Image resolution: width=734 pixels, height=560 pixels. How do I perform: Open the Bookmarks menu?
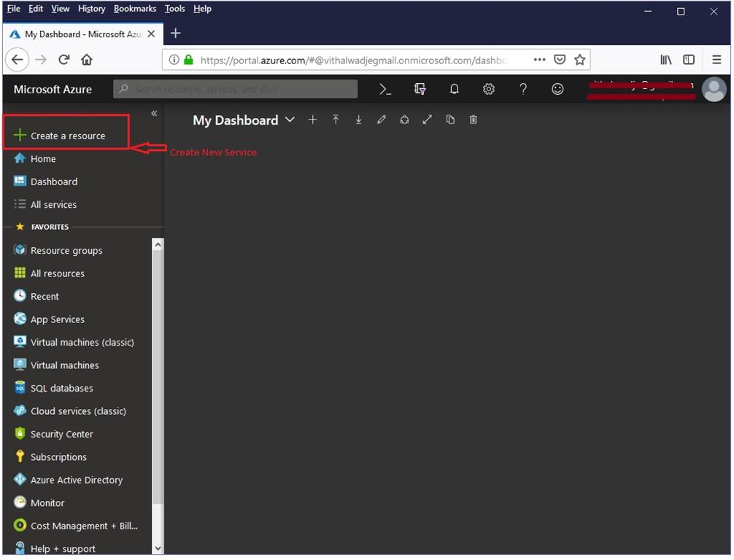(x=135, y=8)
